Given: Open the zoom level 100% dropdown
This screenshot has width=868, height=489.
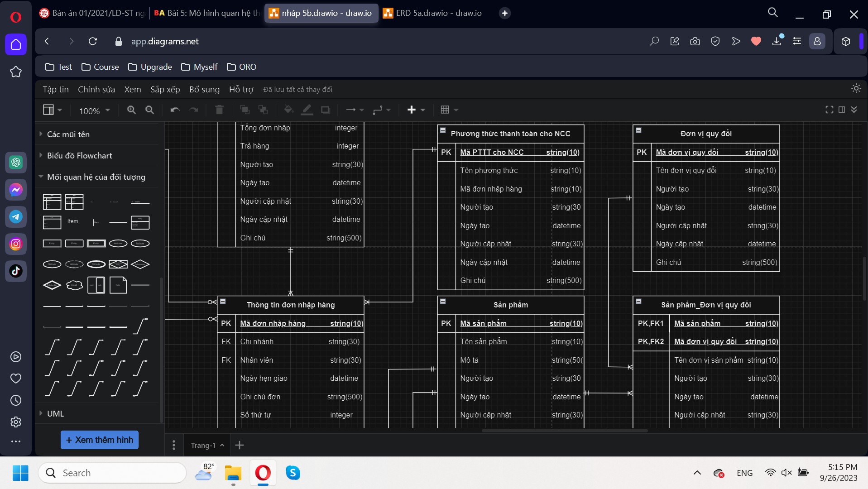Looking at the screenshot, I should (94, 110).
